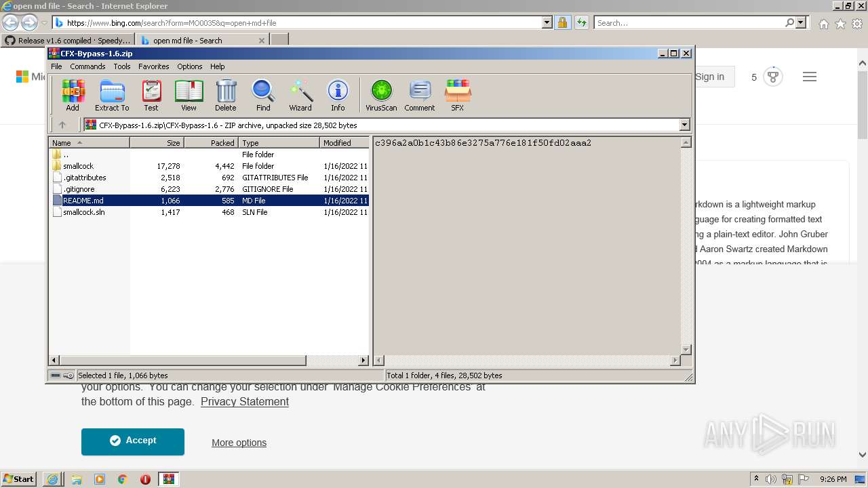Open Bing hamburger menu

coord(809,77)
